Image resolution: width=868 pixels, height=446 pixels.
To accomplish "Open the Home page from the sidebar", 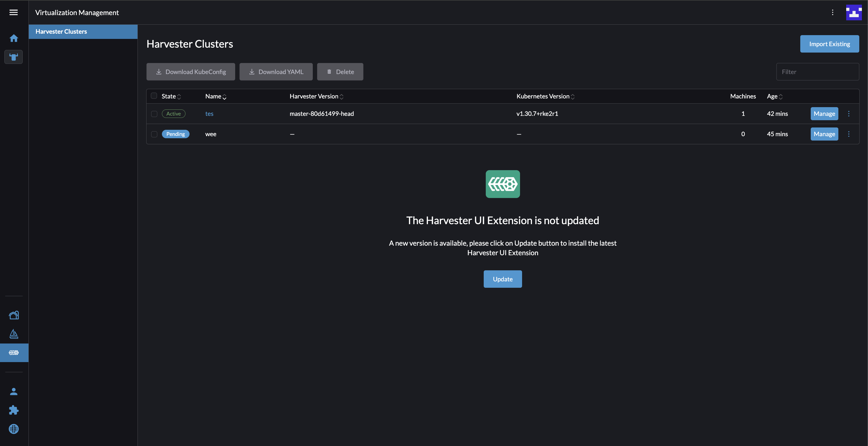I will (x=14, y=38).
